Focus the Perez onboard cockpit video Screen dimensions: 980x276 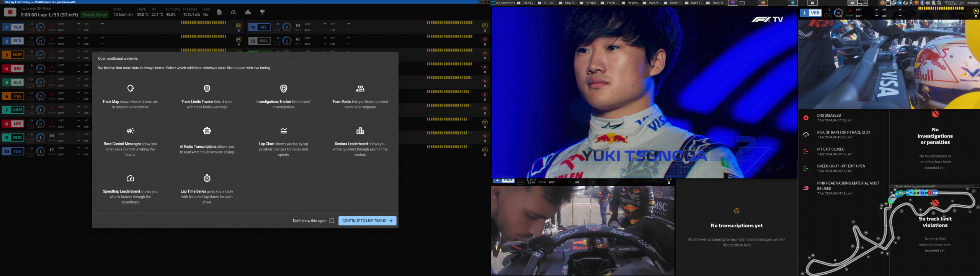click(583, 231)
